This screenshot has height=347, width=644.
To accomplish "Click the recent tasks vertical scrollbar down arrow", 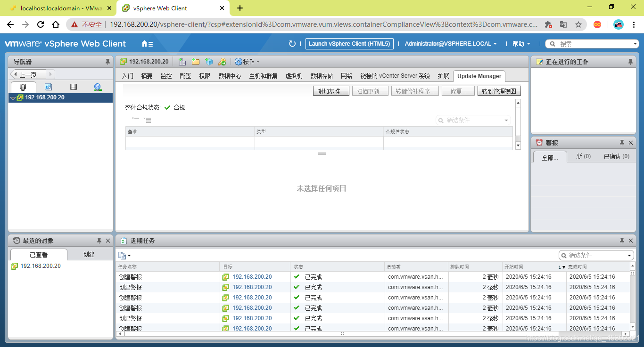I will [633, 327].
